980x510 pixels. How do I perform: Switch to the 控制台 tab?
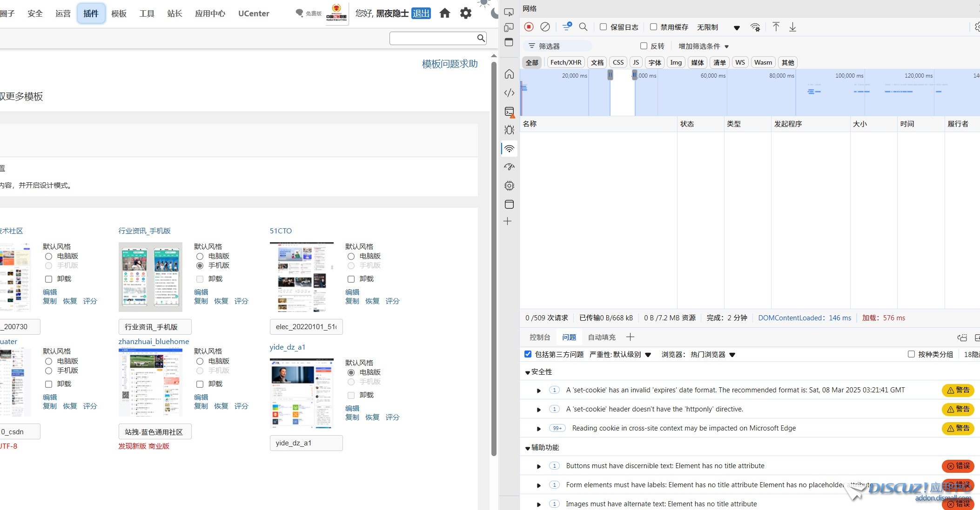[x=540, y=337]
